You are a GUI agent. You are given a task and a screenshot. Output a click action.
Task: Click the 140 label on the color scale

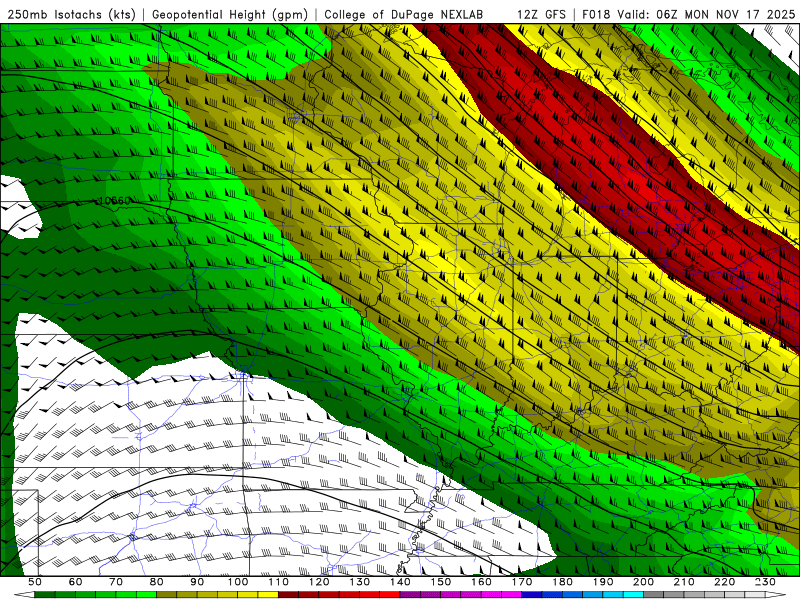point(400,582)
